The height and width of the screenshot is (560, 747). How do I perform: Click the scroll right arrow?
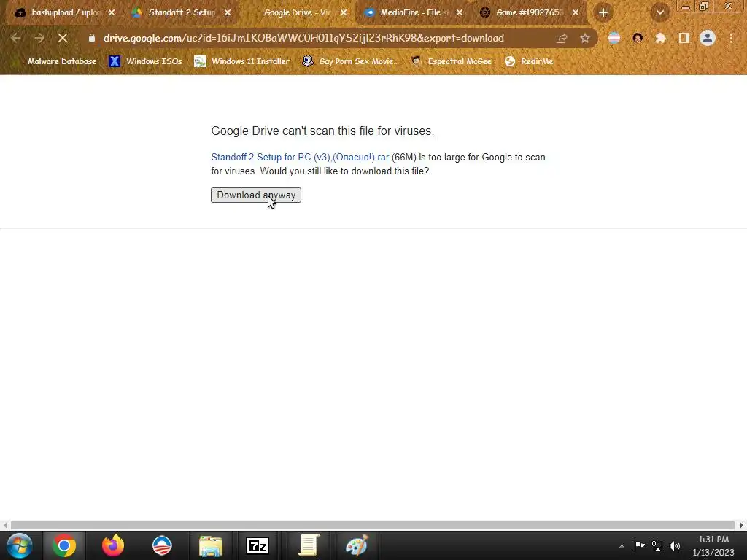click(742, 525)
